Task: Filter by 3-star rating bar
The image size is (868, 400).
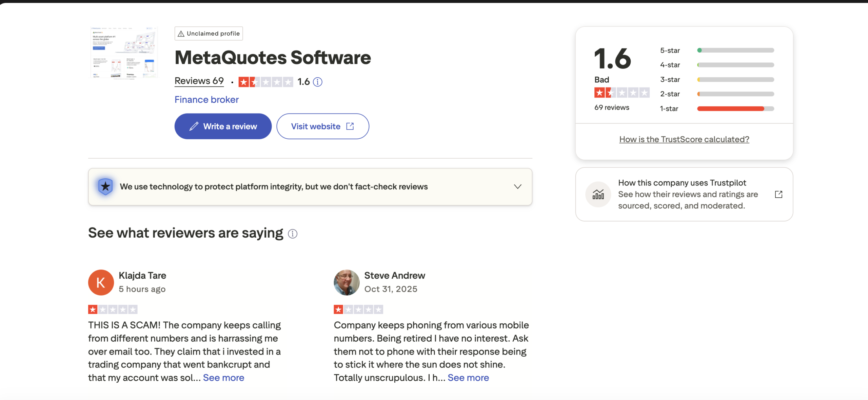Action: pyautogui.click(x=735, y=79)
